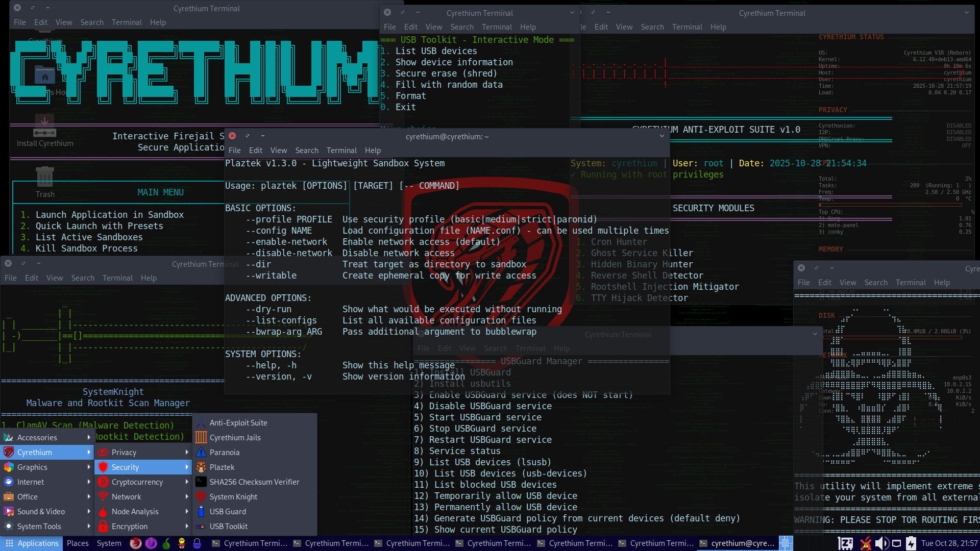Open Firefox from the taskbar launcher
The height and width of the screenshot is (551, 980).
[135, 543]
